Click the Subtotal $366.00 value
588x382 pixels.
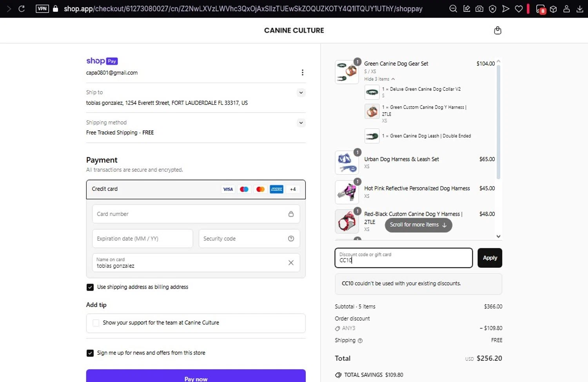point(493,307)
